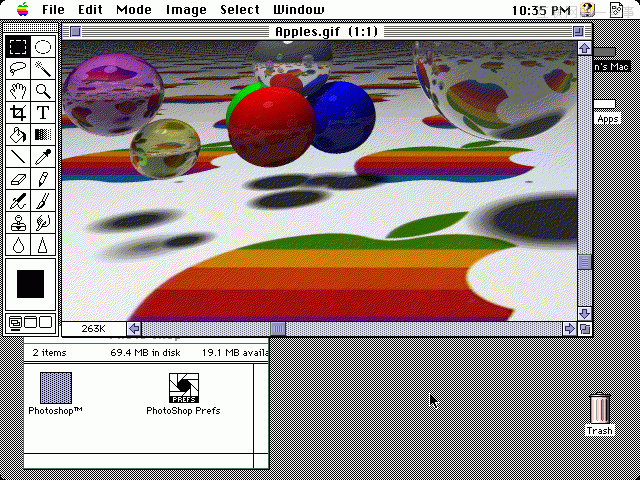Open the application switcher menu icon
This screenshot has height=480, width=640.
(x=616, y=10)
